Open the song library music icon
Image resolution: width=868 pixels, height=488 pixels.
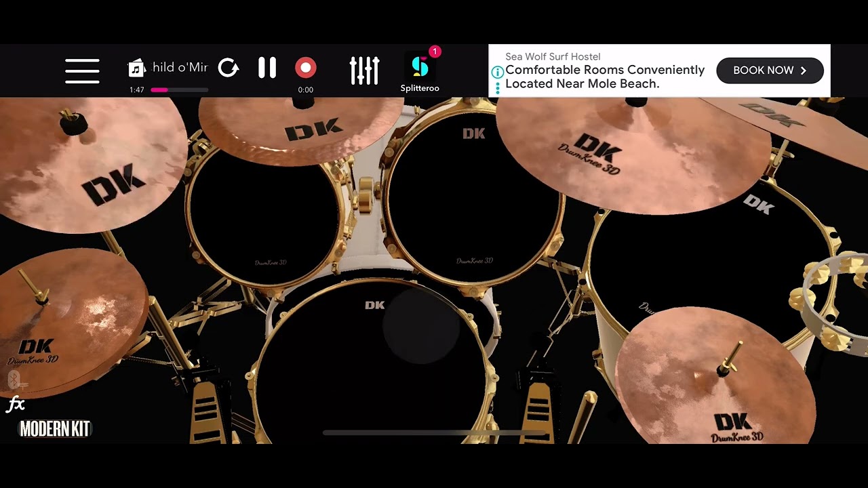[136, 68]
